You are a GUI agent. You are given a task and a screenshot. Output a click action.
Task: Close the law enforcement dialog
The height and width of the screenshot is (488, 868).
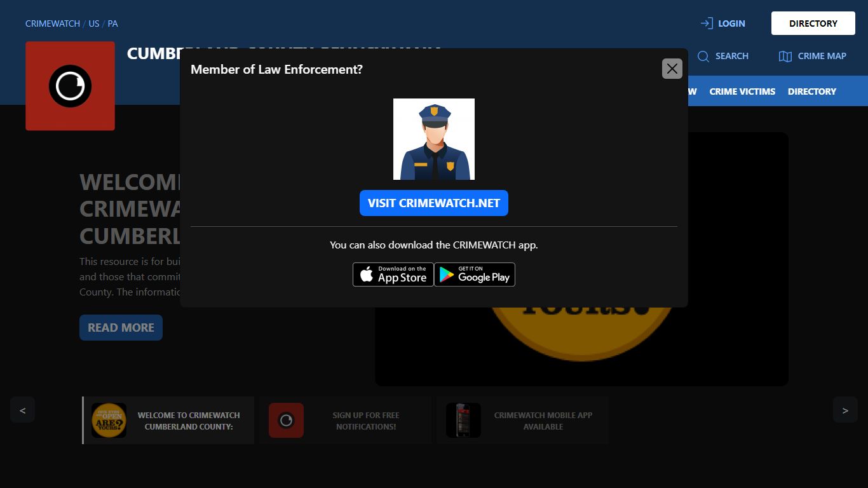[672, 69]
